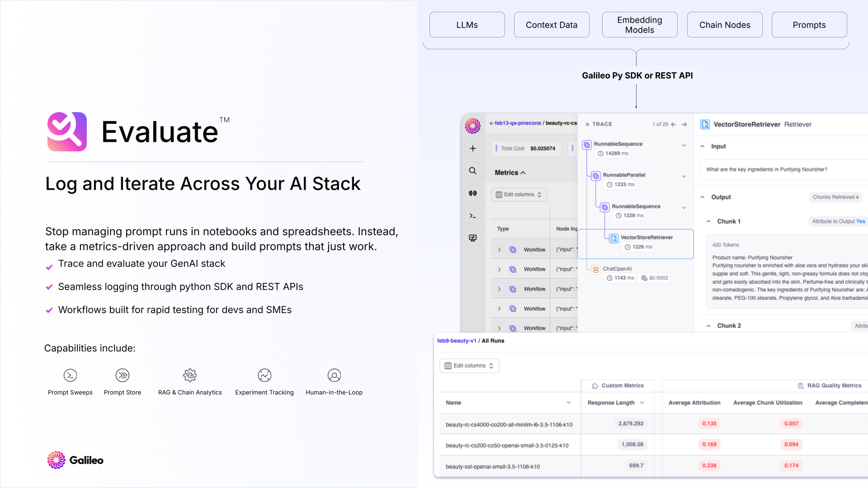This screenshot has width=868, height=488.
Task: Click the Human-in-the-Loop icon
Action: tap(334, 375)
